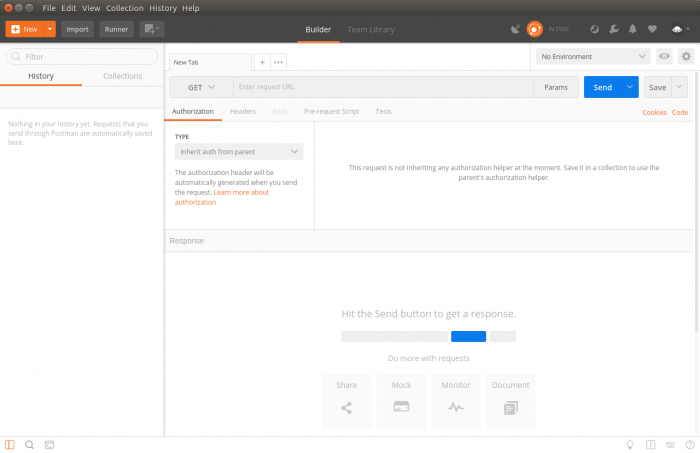The width and height of the screenshot is (700, 453).
Task: Toggle two-pane view in status bar
Action: pyautogui.click(x=650, y=444)
